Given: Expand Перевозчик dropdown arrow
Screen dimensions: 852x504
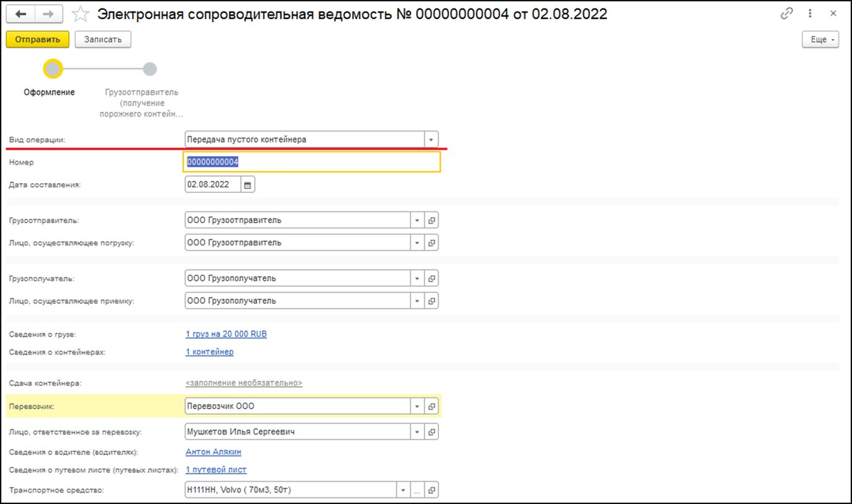Looking at the screenshot, I should 417,407.
